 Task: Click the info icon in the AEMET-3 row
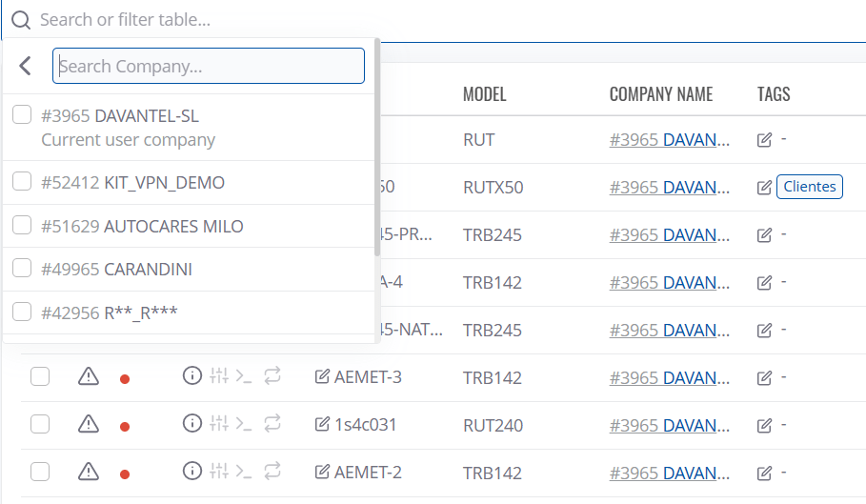pos(192,376)
